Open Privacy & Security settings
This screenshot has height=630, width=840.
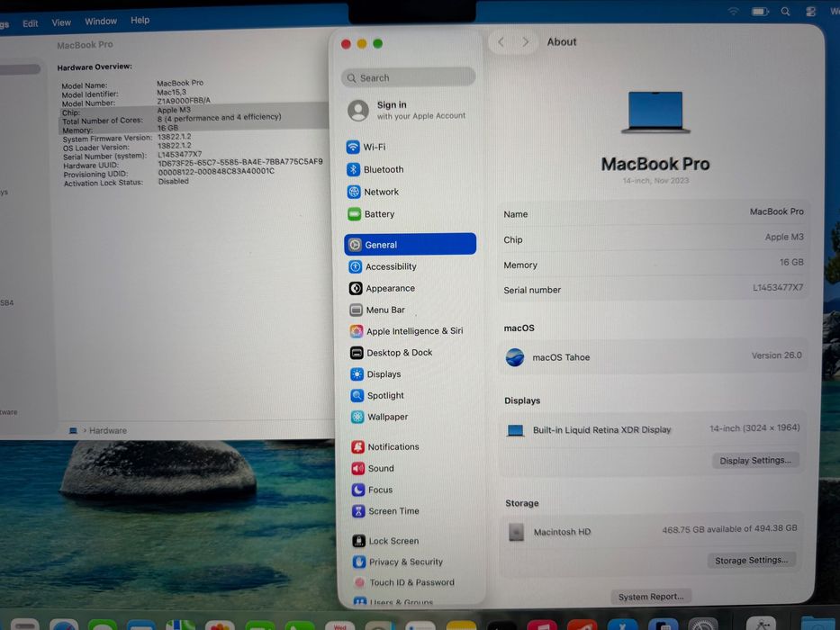tap(398, 562)
